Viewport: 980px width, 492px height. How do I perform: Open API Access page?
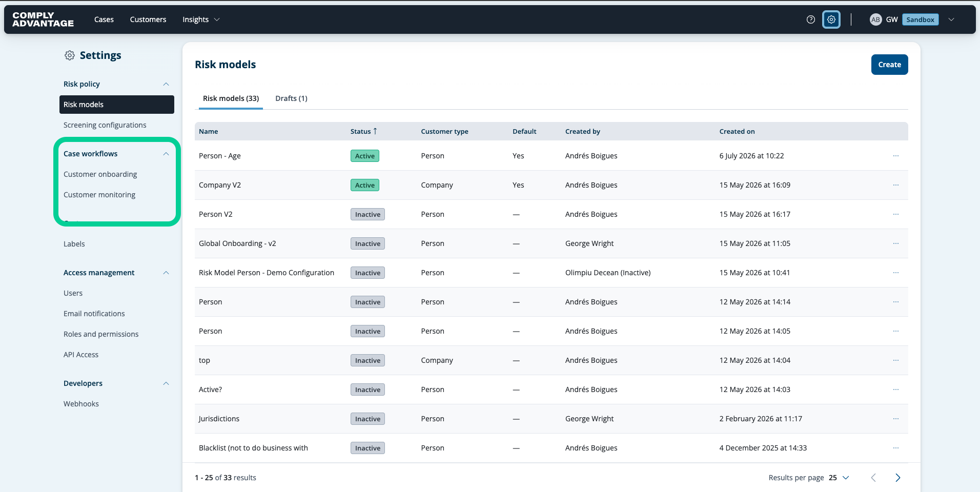point(81,355)
